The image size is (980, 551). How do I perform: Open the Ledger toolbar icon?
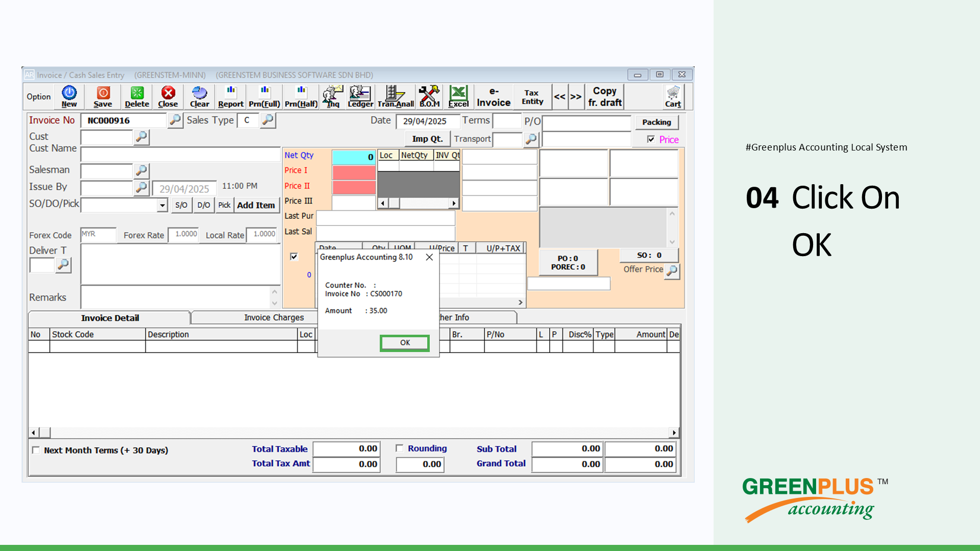[360, 96]
